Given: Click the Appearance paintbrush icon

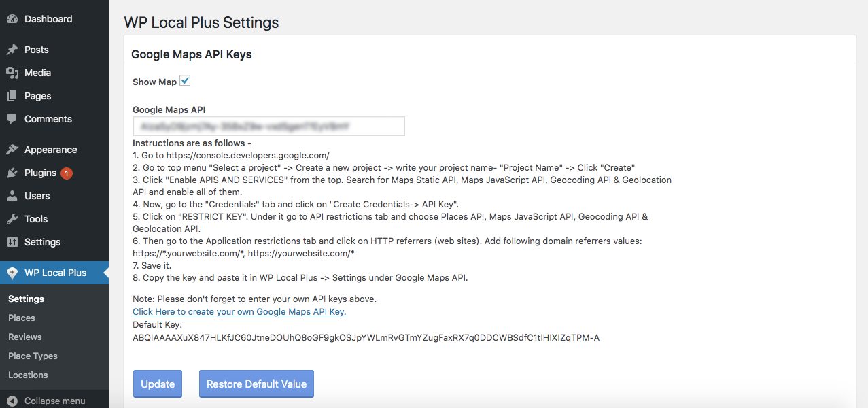Looking at the screenshot, I should coord(12,150).
